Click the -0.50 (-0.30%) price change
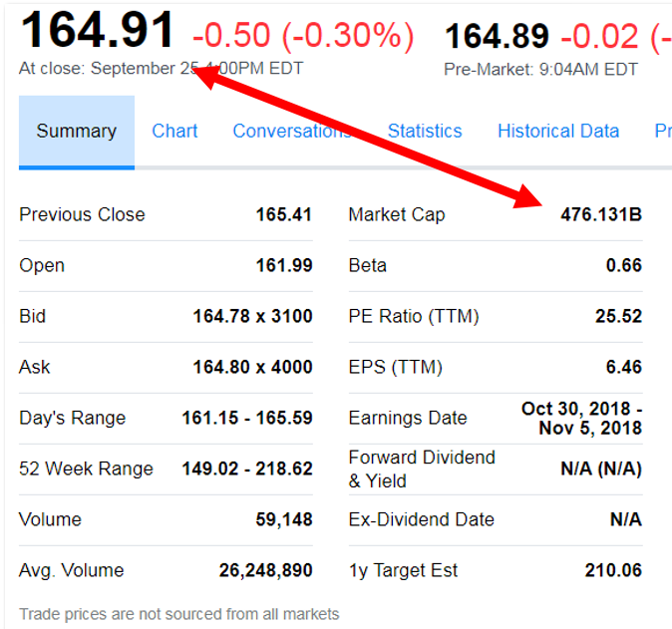Image resolution: width=672 pixels, height=629 pixels. 303,36
